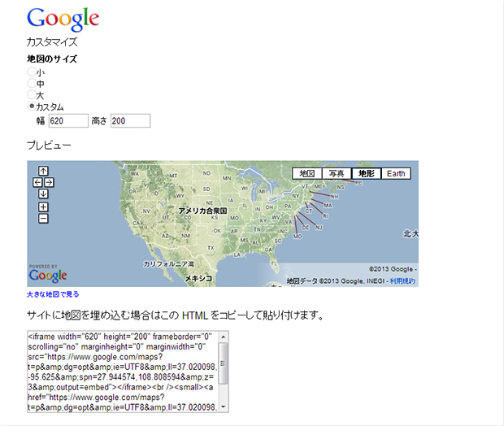Click the code box scroll-down arrow
504x426 pixels.
click(223, 407)
